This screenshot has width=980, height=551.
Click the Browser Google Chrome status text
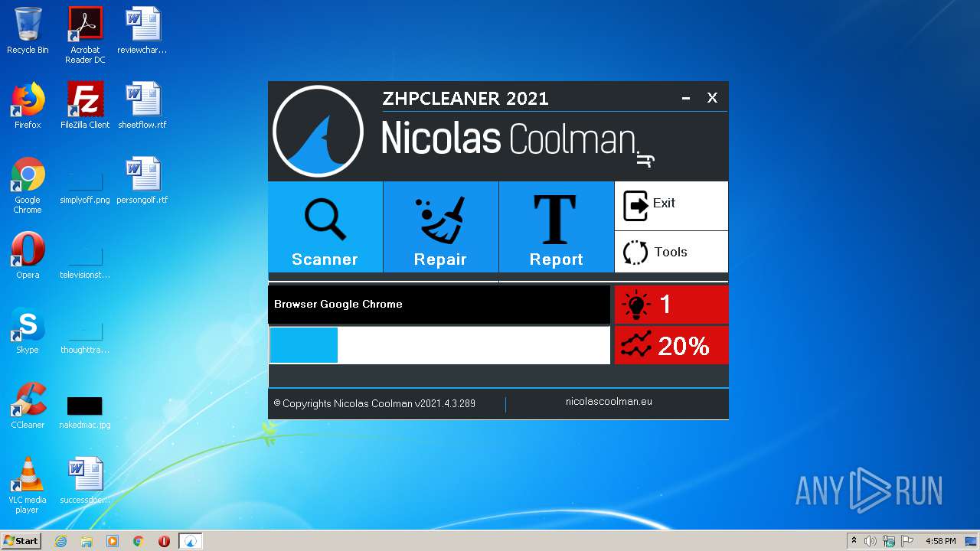338,304
